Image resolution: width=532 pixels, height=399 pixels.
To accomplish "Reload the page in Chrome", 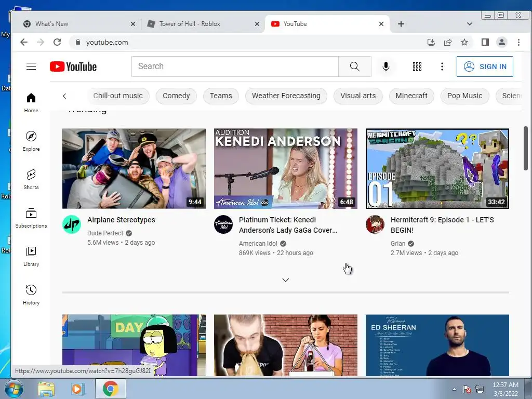I will [57, 42].
